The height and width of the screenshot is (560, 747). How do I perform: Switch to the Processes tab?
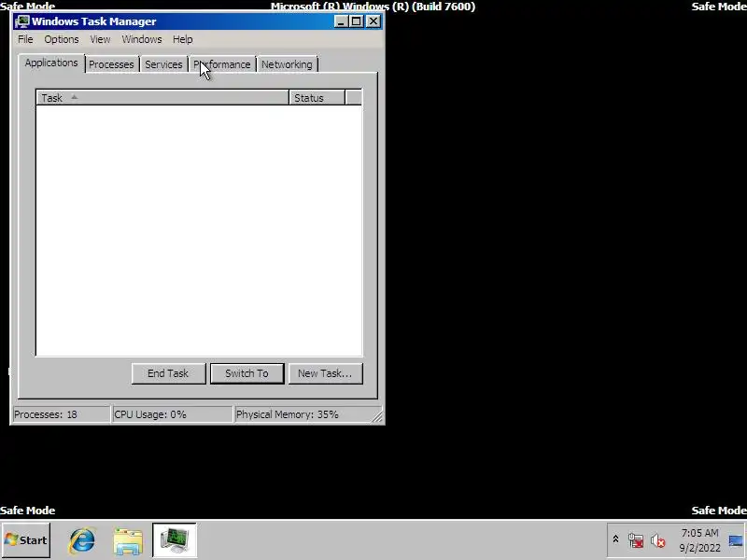tap(111, 64)
